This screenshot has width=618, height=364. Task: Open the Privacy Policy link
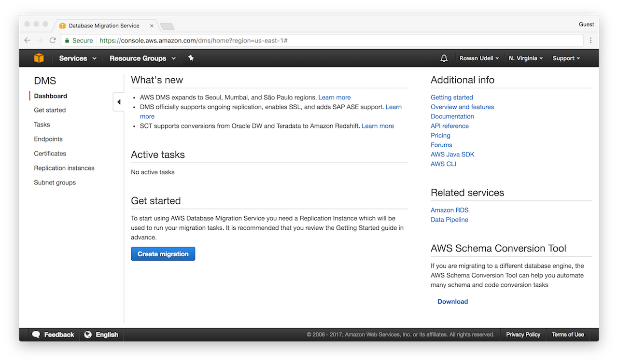(x=523, y=335)
